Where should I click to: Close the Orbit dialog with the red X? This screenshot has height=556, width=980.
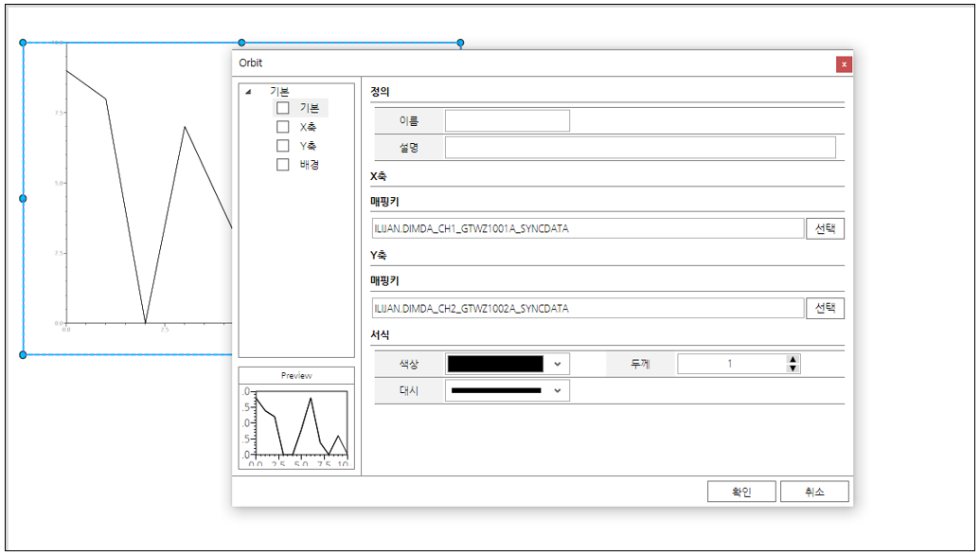[844, 64]
